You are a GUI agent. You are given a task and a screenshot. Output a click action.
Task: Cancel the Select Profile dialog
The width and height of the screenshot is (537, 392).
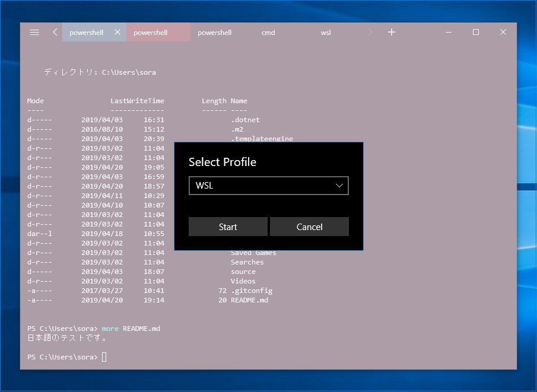point(309,227)
